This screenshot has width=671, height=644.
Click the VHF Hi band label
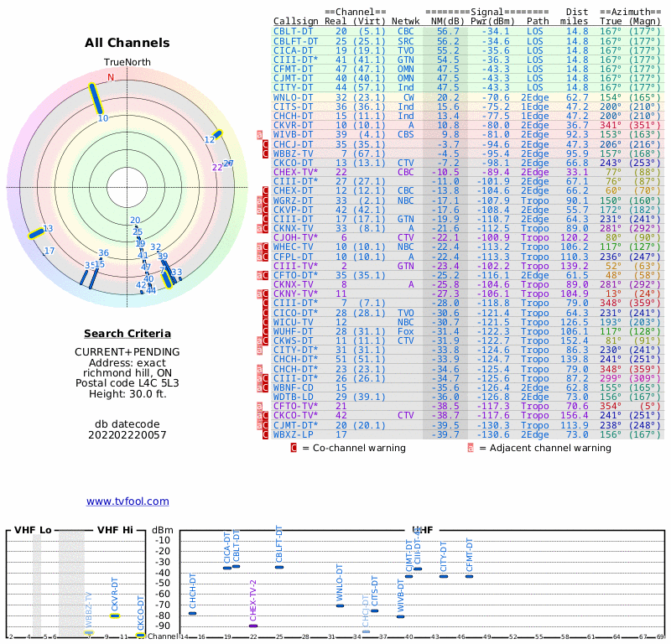pyautogui.click(x=115, y=530)
